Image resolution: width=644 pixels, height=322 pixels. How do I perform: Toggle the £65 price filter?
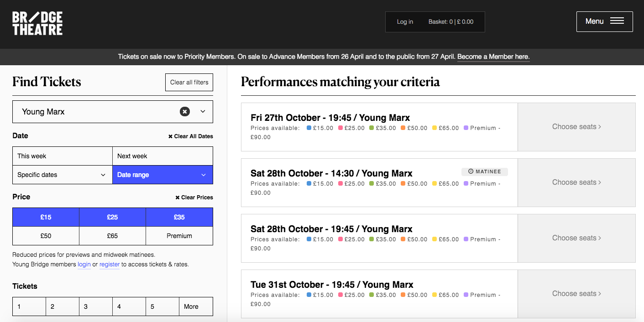pyautogui.click(x=113, y=236)
